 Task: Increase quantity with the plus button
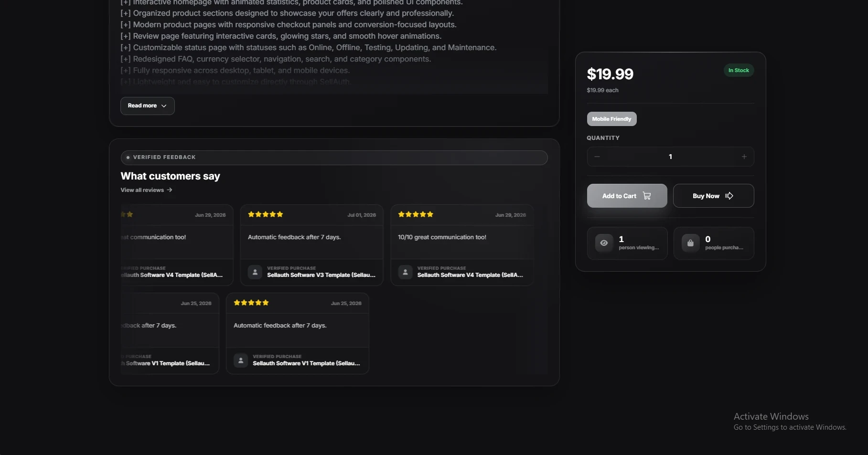pos(744,157)
